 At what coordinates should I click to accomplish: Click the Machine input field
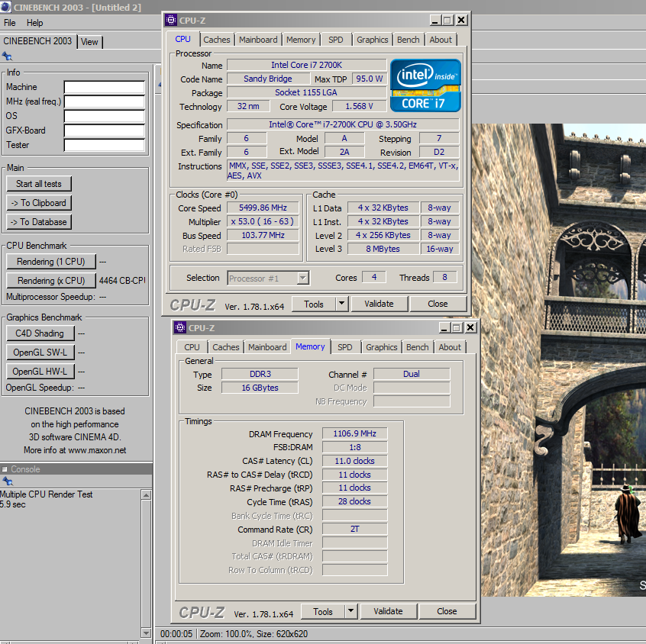(105, 87)
